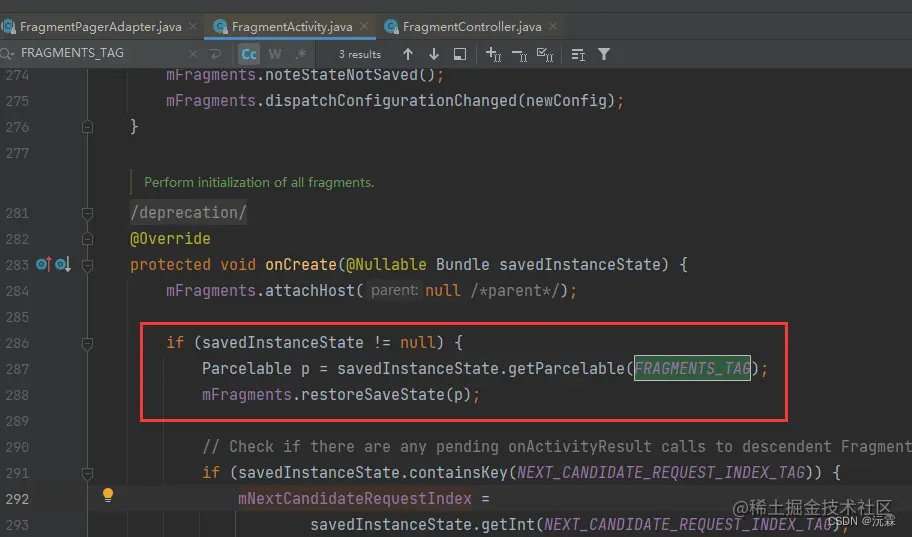Click the /deprecation/ folded annotation
The width and height of the screenshot is (912, 537).
(188, 212)
